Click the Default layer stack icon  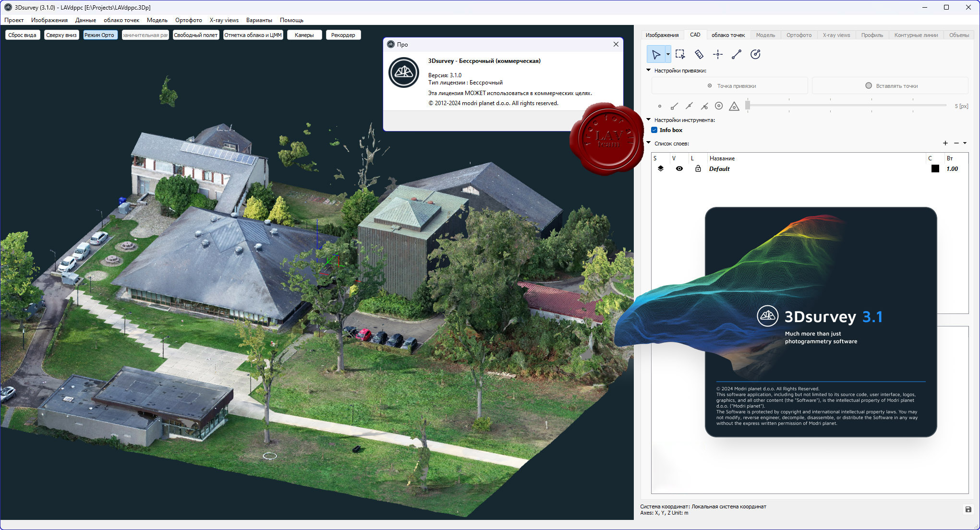[661, 169]
